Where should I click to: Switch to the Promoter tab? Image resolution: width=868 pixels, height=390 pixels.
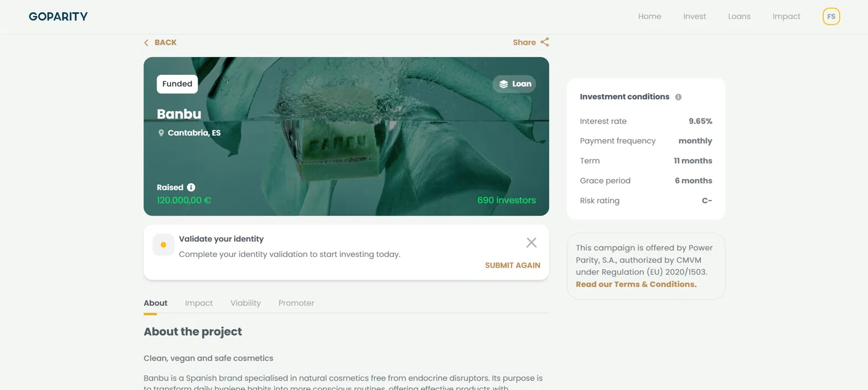point(296,303)
